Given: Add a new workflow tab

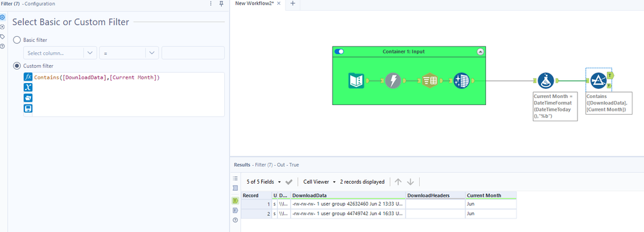Looking at the screenshot, I should [293, 3].
